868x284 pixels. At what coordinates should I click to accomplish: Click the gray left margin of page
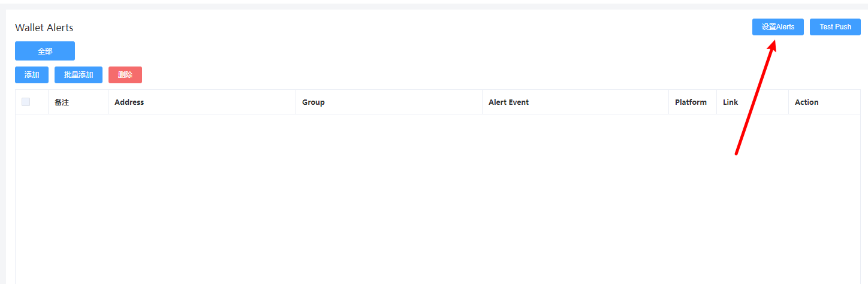pos(2,150)
